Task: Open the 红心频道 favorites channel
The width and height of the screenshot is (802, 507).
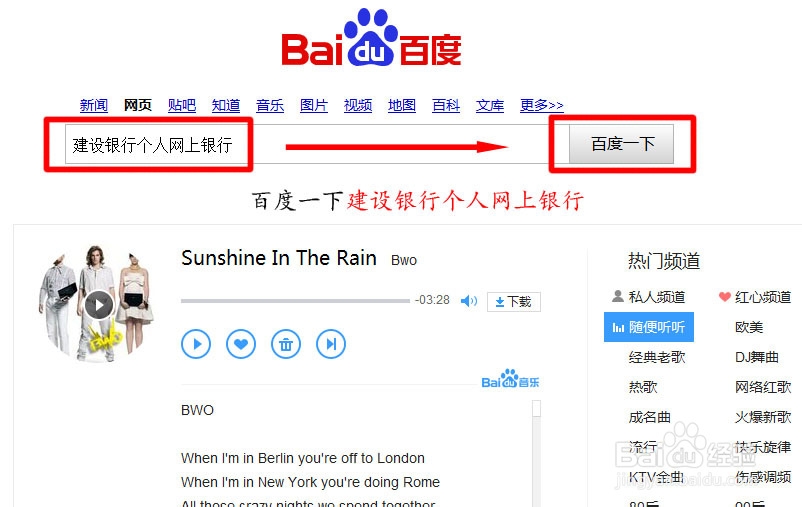Action: coord(755,297)
